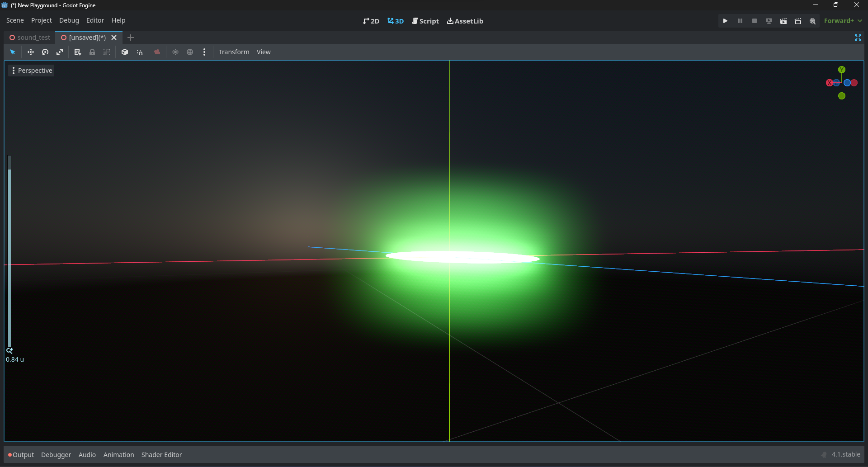Switch to the Script editor

(425, 21)
